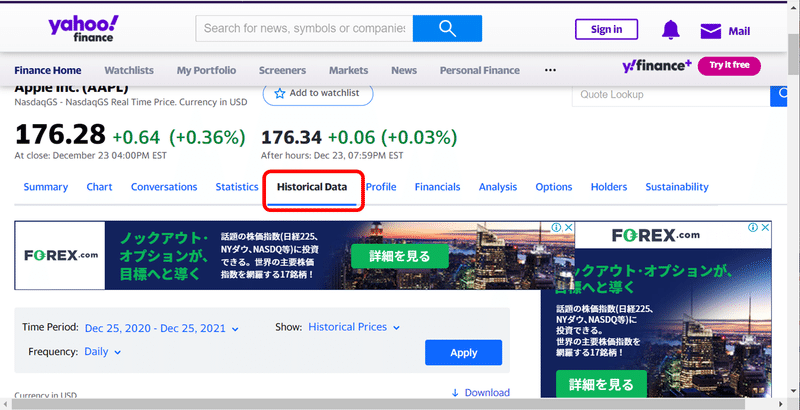The width and height of the screenshot is (800, 410).
Task: Open the Holders tab
Action: click(x=609, y=187)
